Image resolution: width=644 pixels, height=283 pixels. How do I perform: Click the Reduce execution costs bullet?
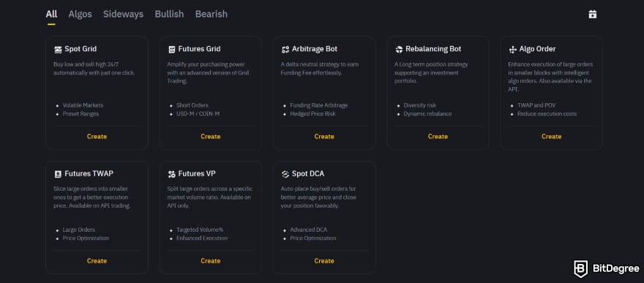click(547, 113)
